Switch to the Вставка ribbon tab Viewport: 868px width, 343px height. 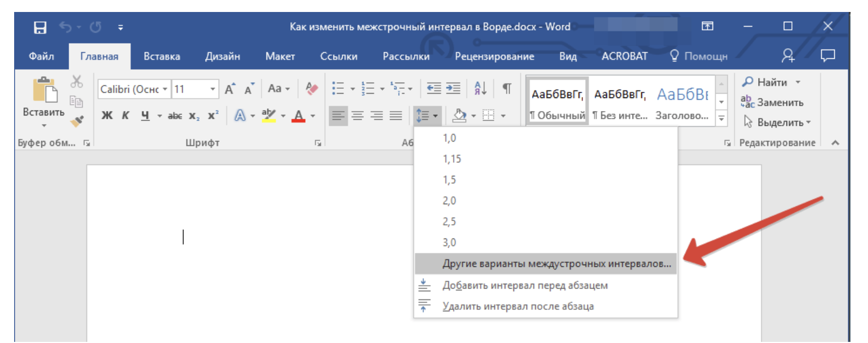(x=162, y=57)
